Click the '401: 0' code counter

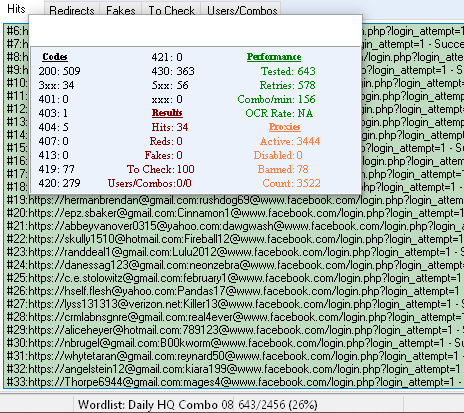(x=53, y=99)
